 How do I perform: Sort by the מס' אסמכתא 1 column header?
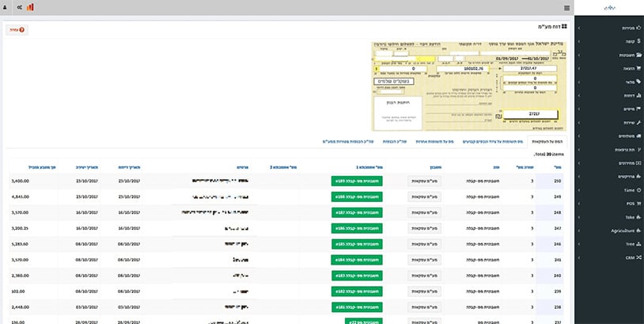[x=369, y=167]
